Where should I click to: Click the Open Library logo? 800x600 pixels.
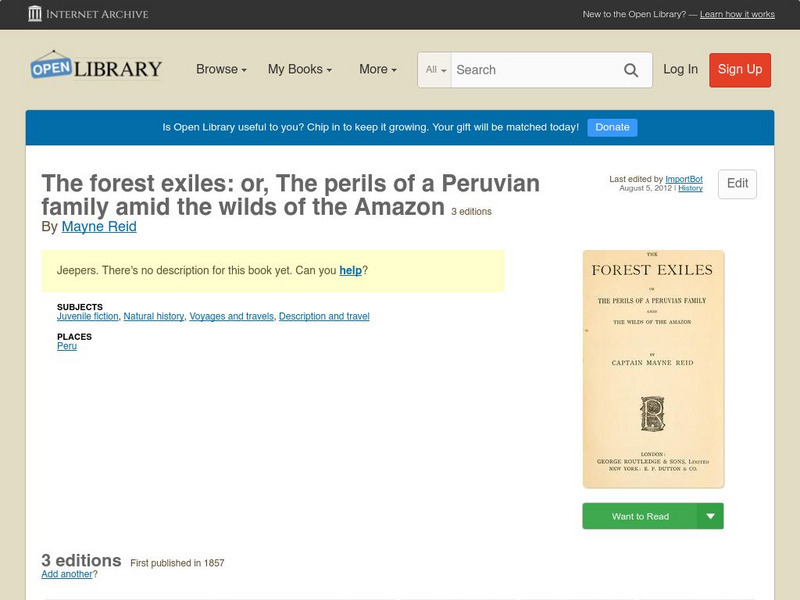96,68
